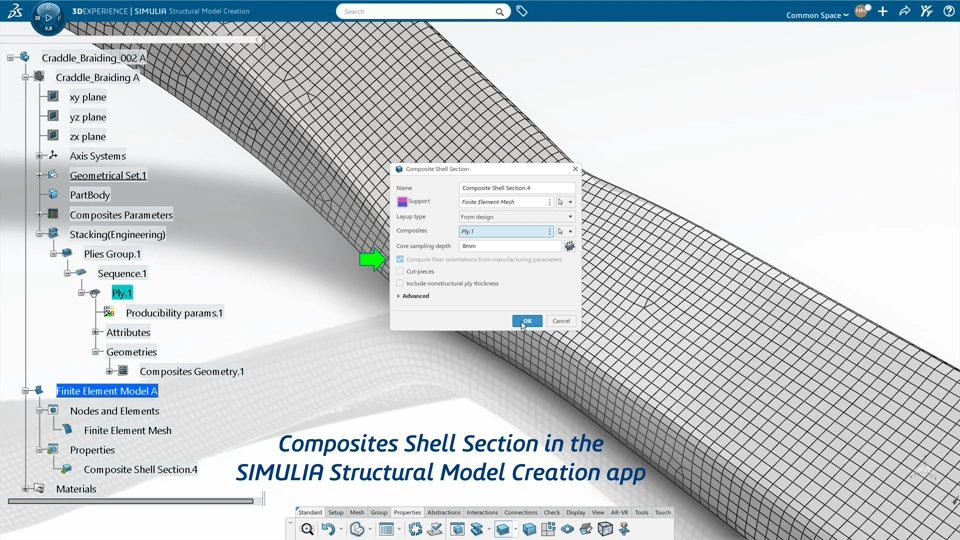Viewport: 960px width, 540px height.
Task: Click the Update cycle arrows icon
Action: [415, 529]
